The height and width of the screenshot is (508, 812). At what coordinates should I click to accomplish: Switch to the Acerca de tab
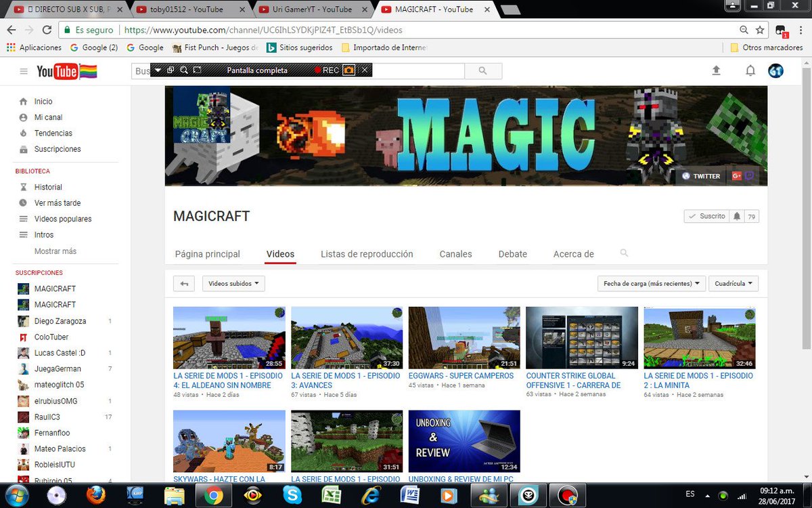coord(574,254)
